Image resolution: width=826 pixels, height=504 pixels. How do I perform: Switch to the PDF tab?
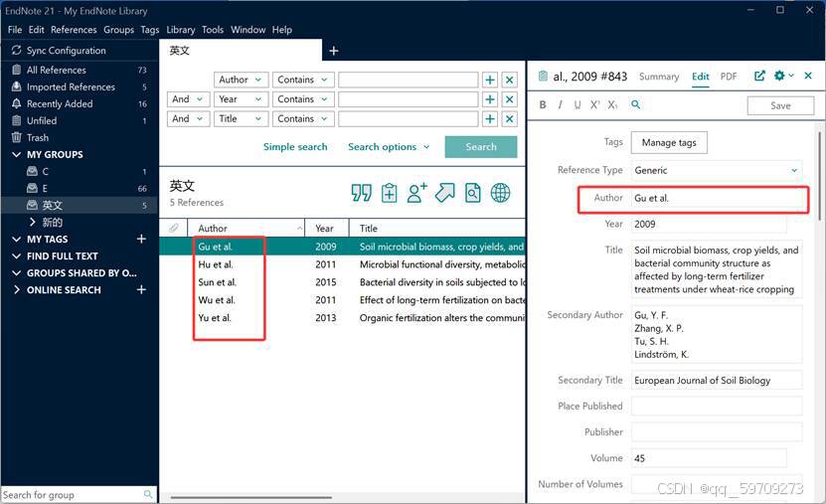point(729,77)
